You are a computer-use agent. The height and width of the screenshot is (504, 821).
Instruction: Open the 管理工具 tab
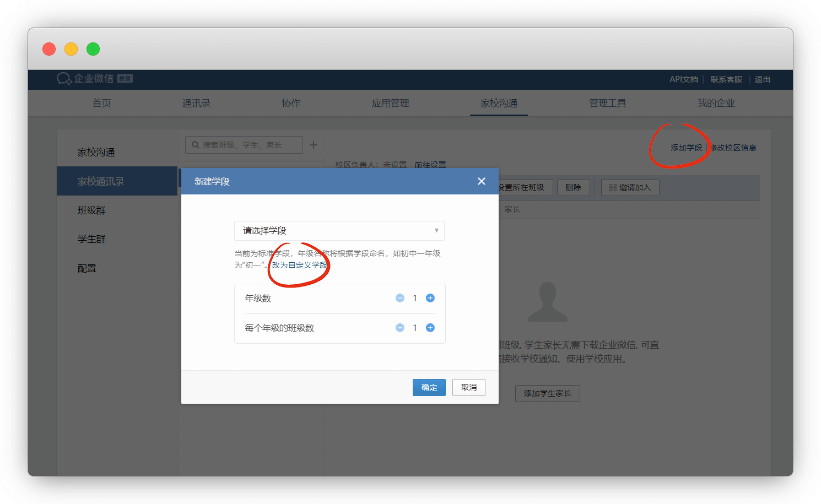[x=607, y=103]
